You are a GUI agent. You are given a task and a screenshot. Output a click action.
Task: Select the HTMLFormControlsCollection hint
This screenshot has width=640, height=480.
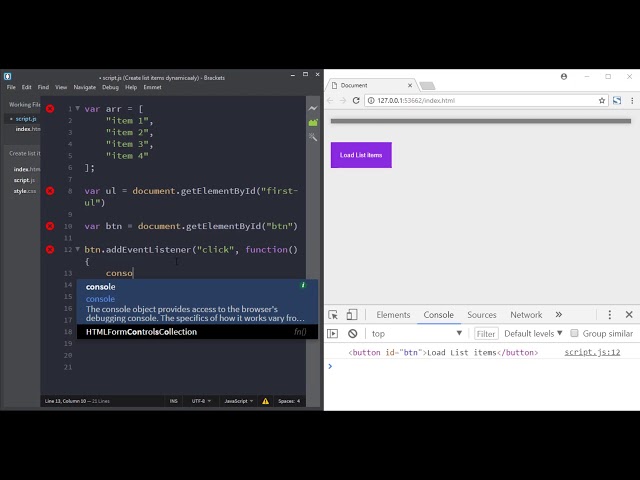197,332
